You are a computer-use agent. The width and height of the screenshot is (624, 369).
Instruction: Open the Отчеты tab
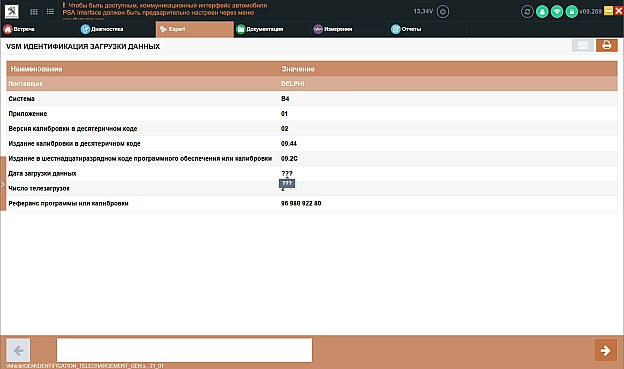pyautogui.click(x=406, y=29)
